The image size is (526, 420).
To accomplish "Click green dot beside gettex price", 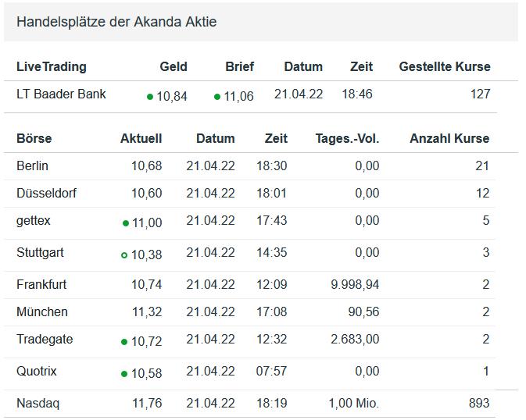I will pyautogui.click(x=126, y=223).
